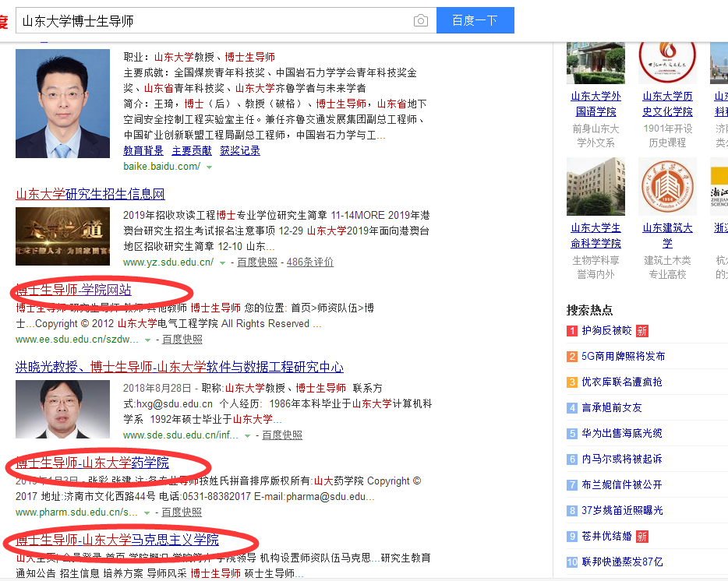Click the www.pharm.sdu.edu.cn/s... green URL

(76, 512)
